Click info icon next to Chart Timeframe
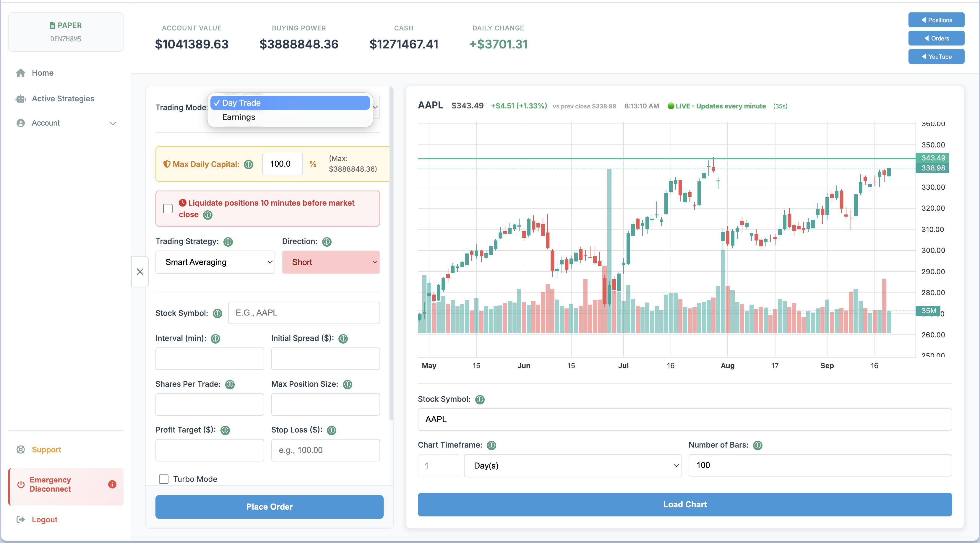980x543 pixels. coord(491,445)
